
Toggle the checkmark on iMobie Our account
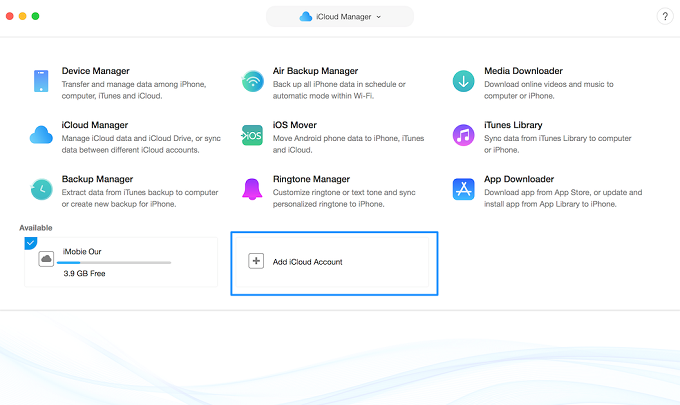click(30, 243)
